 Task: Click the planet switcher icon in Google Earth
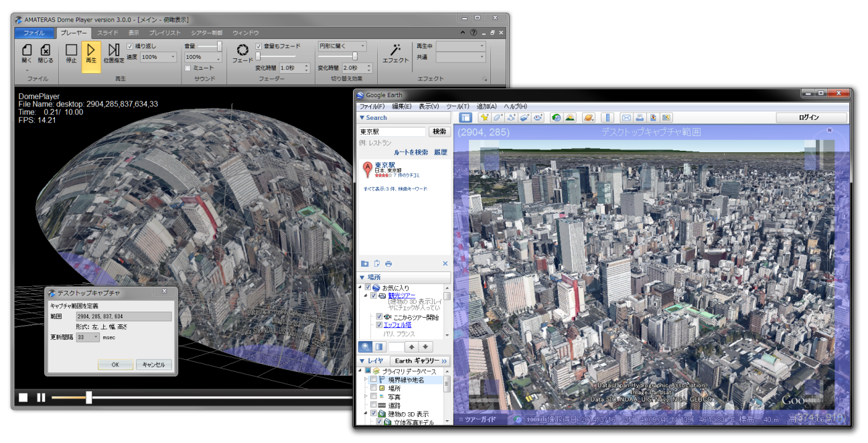(588, 117)
